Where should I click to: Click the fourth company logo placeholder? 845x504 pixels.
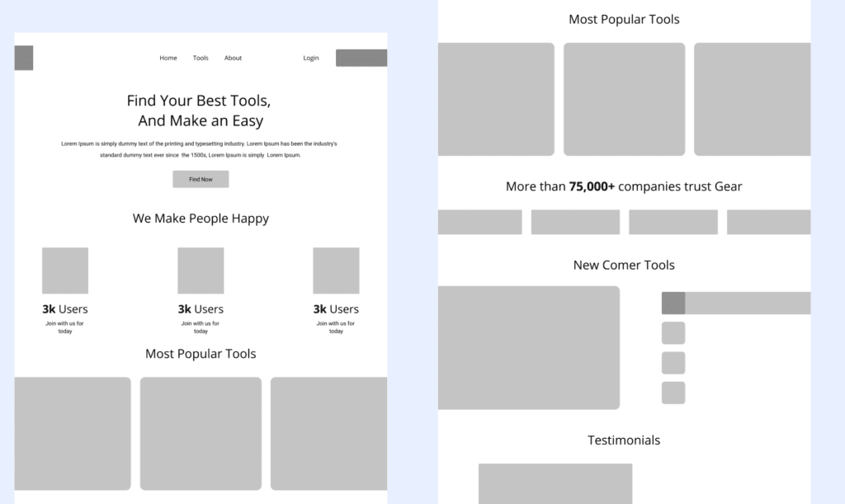769,222
